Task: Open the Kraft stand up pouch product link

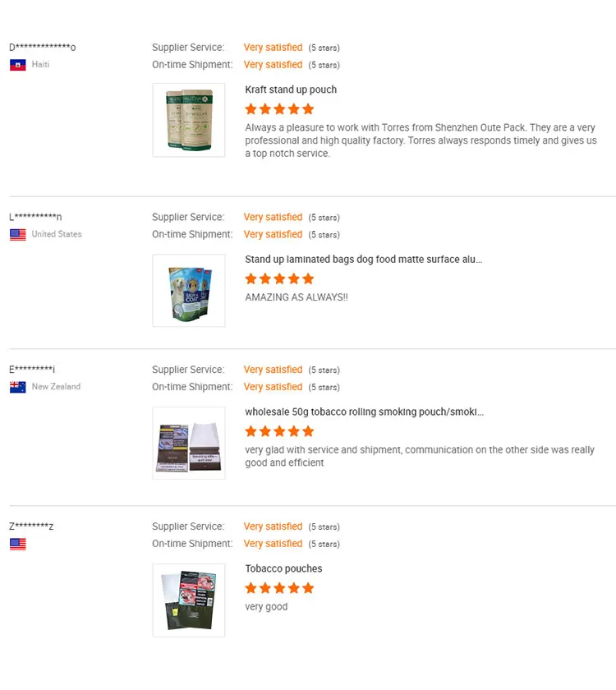Action: (291, 90)
